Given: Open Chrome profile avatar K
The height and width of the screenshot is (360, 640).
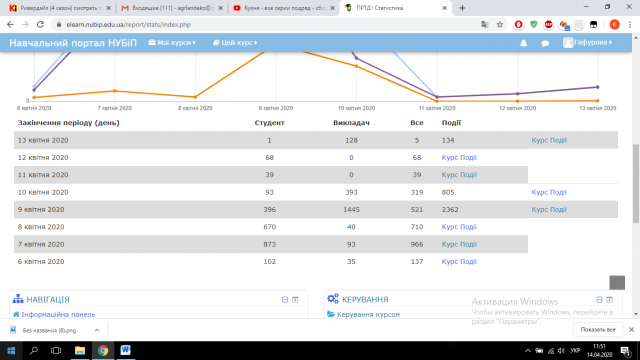Looking at the screenshot, I should (614, 24).
